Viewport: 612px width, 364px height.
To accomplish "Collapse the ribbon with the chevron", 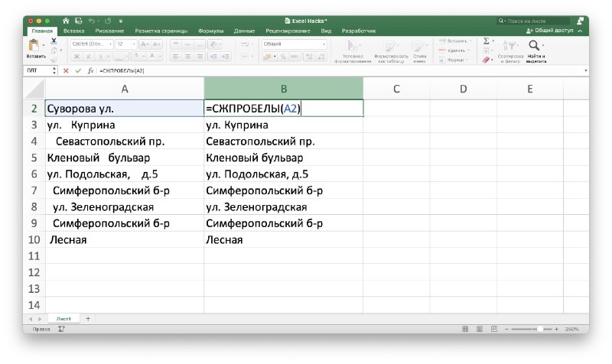I will [x=580, y=31].
